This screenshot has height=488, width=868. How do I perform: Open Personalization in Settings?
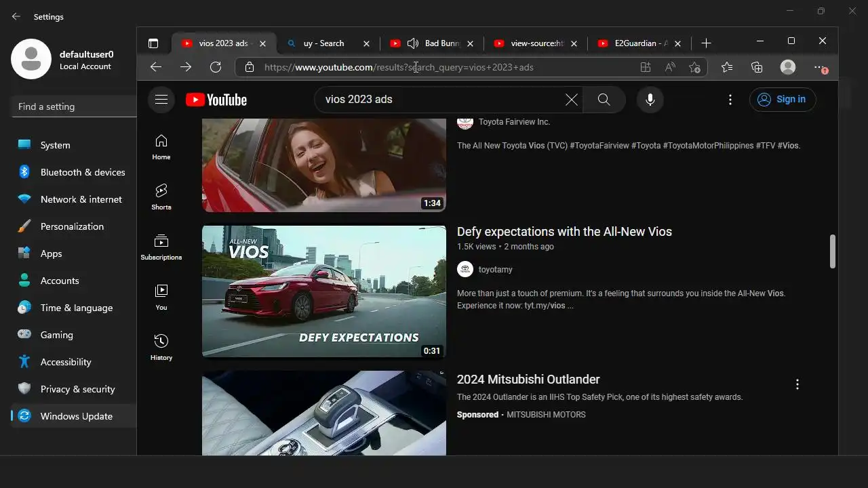74,226
